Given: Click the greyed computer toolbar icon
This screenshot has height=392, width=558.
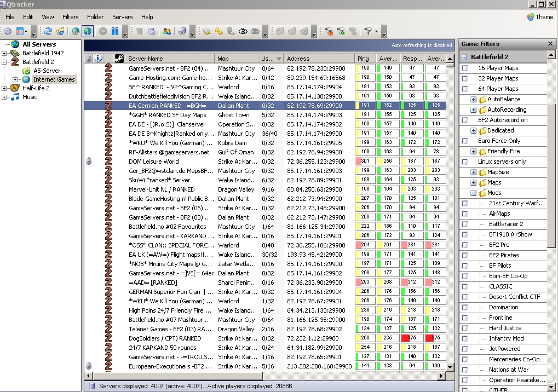Looking at the screenshot, I should 231,31.
